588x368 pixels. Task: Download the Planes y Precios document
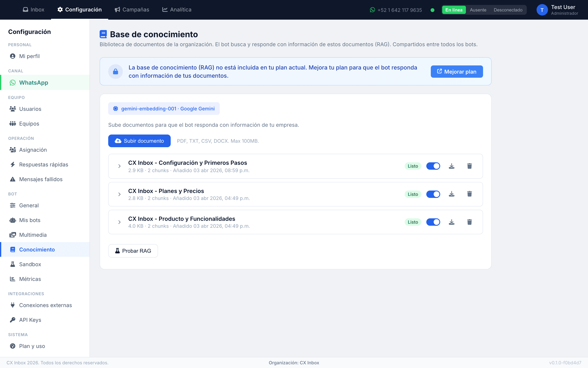[451, 194]
